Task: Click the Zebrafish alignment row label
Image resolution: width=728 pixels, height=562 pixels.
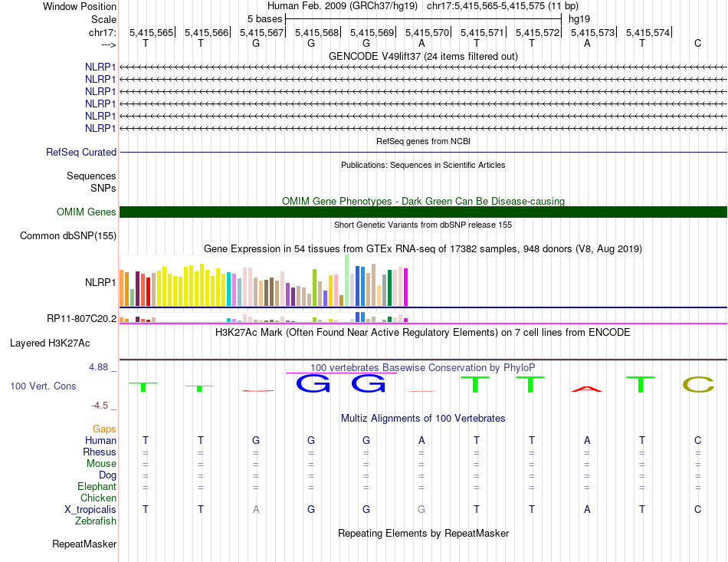Action: pos(96,521)
